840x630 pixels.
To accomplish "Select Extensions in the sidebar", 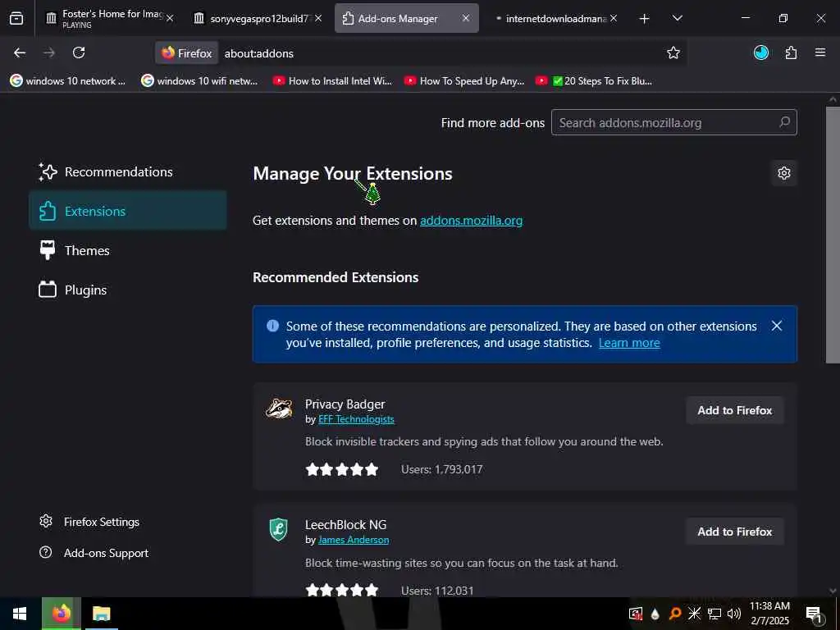I will (127, 211).
